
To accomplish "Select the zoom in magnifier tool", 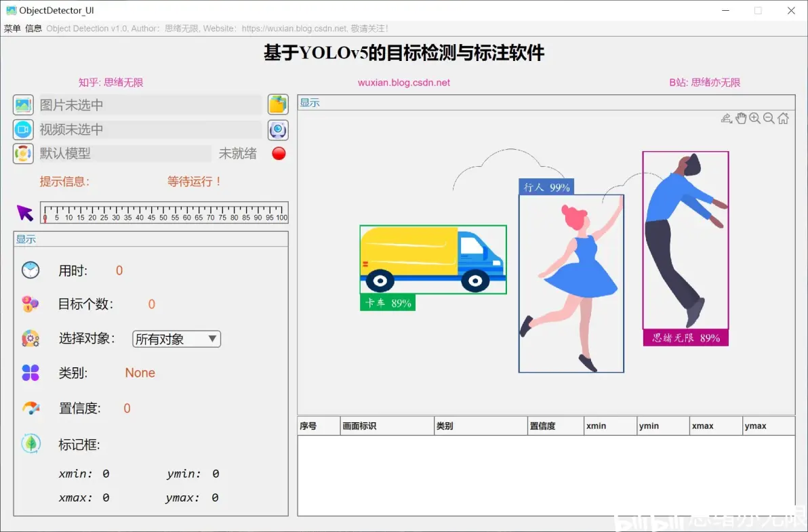I will click(755, 119).
